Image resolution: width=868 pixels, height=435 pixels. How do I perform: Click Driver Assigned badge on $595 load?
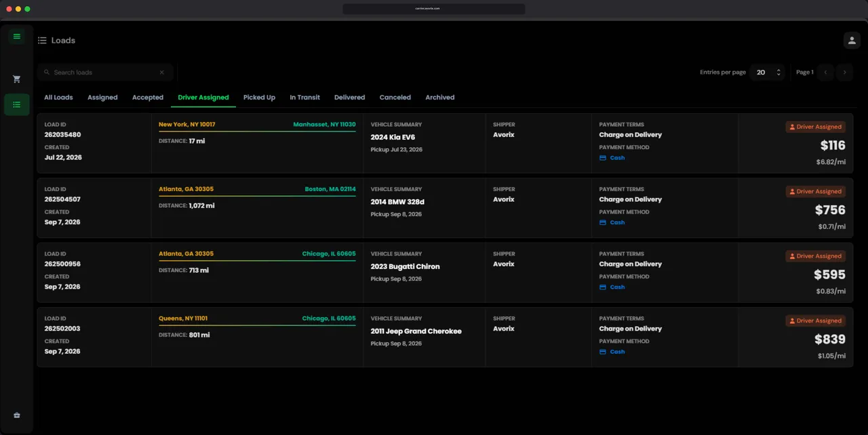click(815, 256)
